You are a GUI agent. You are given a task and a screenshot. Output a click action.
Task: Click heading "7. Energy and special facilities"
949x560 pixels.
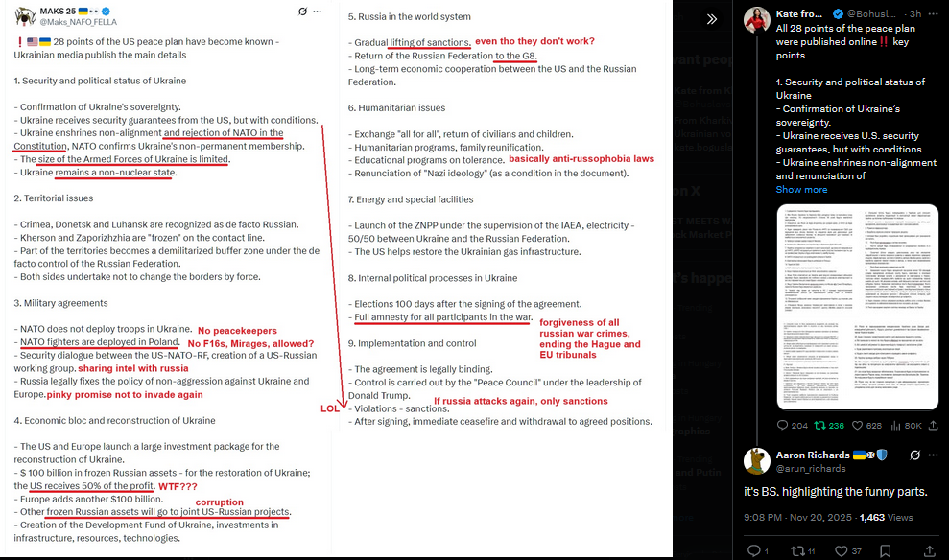[x=411, y=199]
